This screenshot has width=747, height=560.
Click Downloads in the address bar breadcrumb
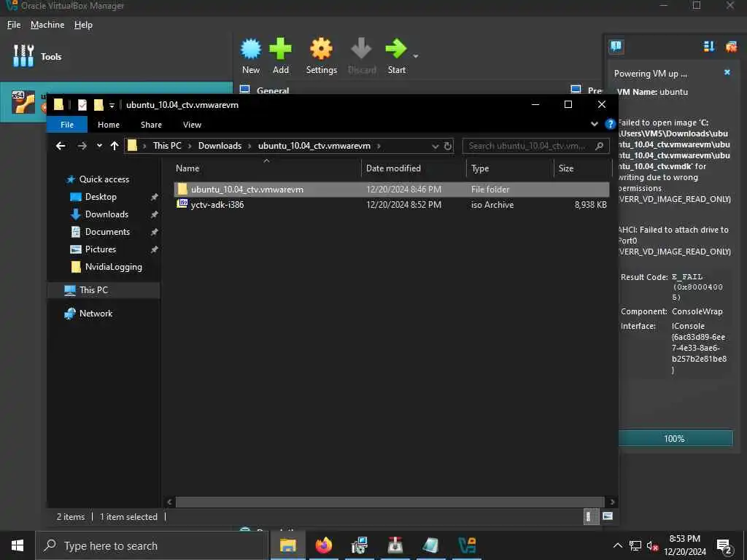[x=220, y=146]
